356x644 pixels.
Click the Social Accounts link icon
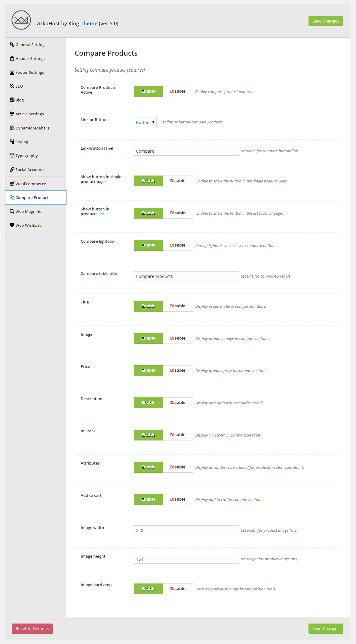12,170
